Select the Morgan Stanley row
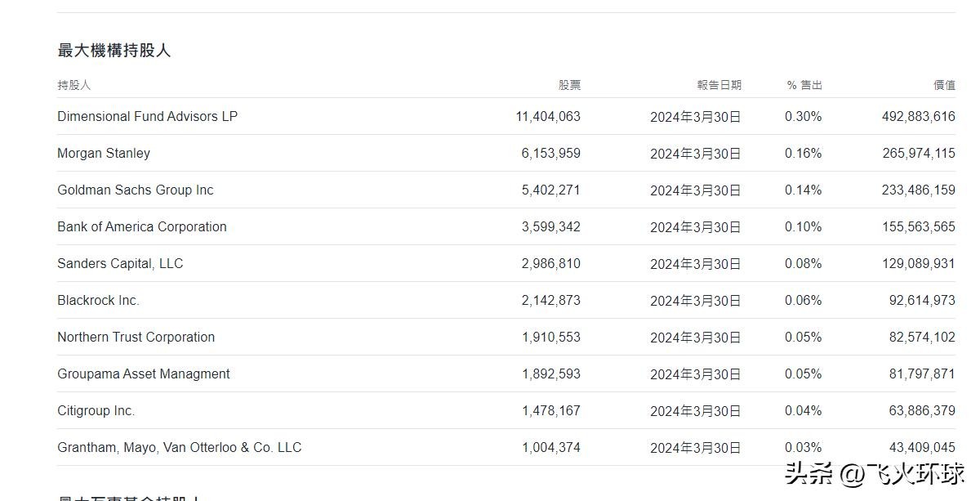Screen dimensions: 980x501 104,153
